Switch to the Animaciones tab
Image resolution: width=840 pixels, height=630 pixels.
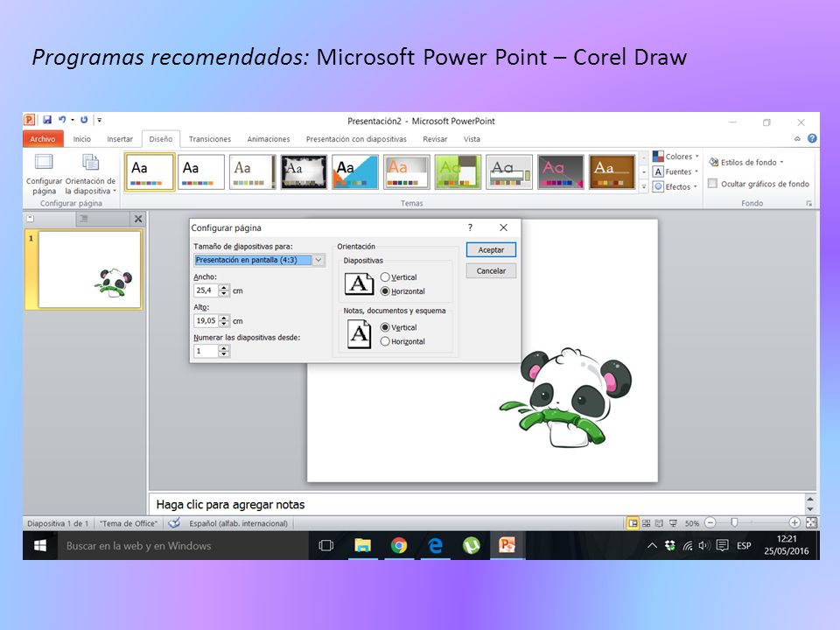click(269, 139)
